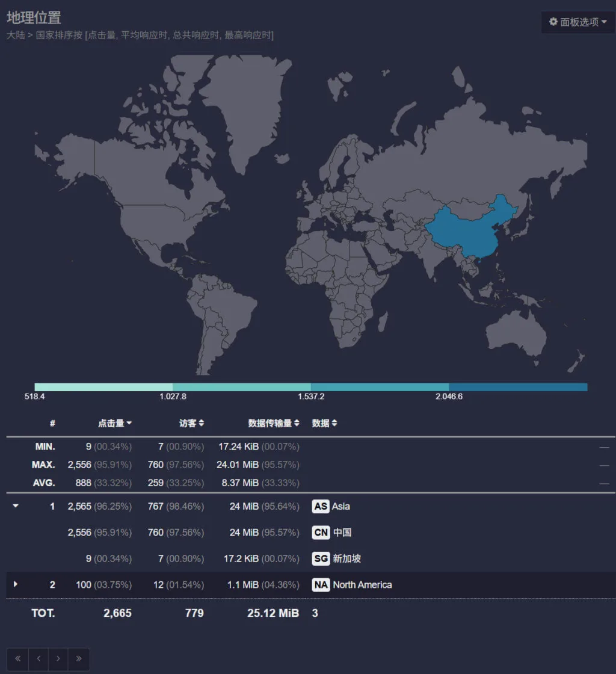The height and width of the screenshot is (674, 616).
Task: Click the AS Asia badge
Action: [321, 506]
